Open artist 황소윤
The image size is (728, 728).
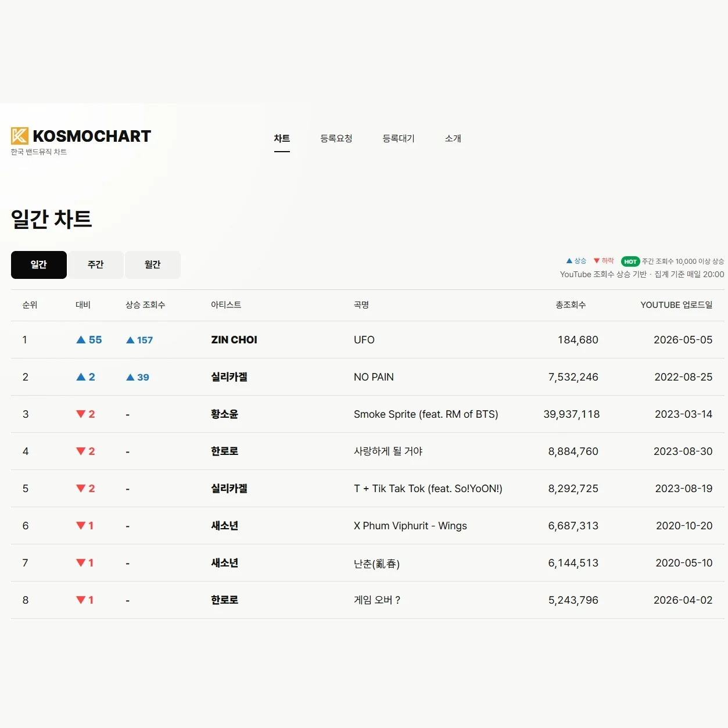pyautogui.click(x=224, y=414)
